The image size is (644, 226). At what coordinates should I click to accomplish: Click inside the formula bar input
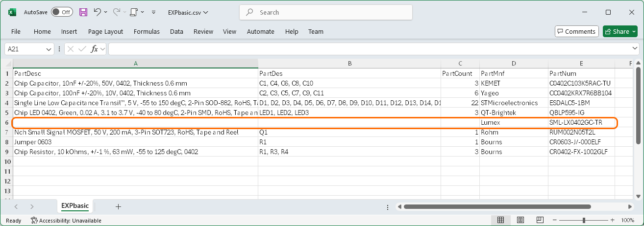tap(369, 49)
